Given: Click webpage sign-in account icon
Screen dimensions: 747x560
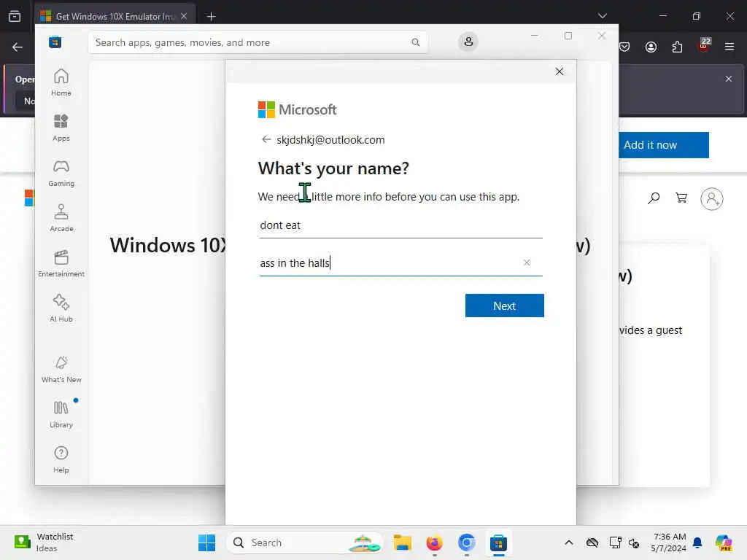Looking at the screenshot, I should point(711,198).
